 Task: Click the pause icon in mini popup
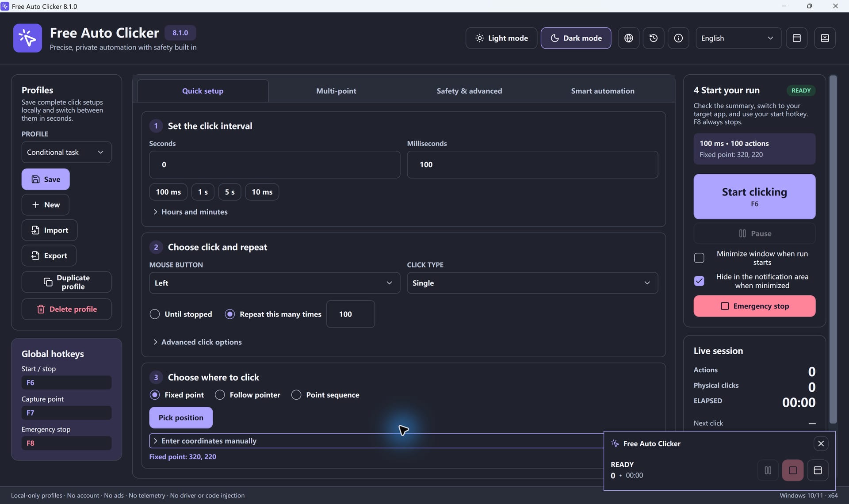tap(768, 470)
